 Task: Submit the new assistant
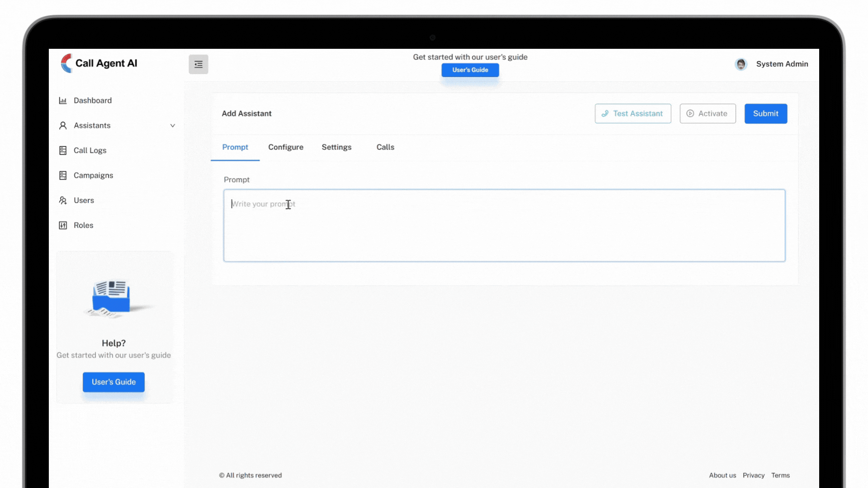[766, 113]
